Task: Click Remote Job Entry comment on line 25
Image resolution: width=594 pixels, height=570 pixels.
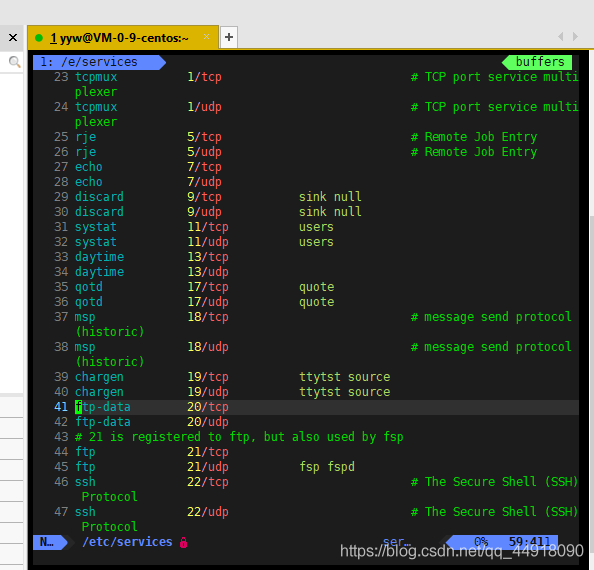Action: pos(474,137)
